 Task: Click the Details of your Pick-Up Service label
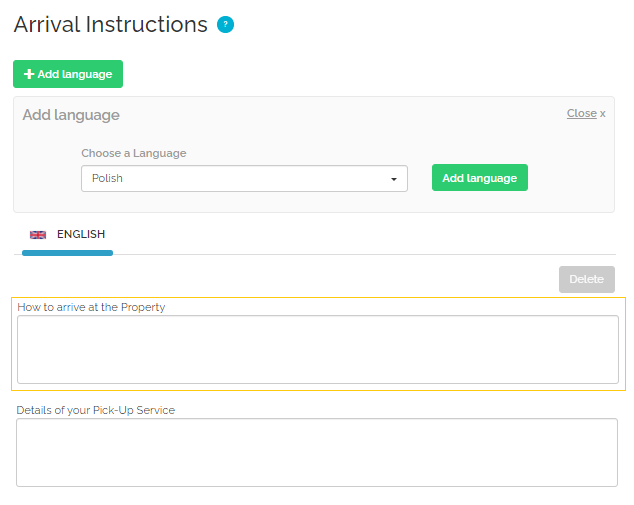[95, 410]
